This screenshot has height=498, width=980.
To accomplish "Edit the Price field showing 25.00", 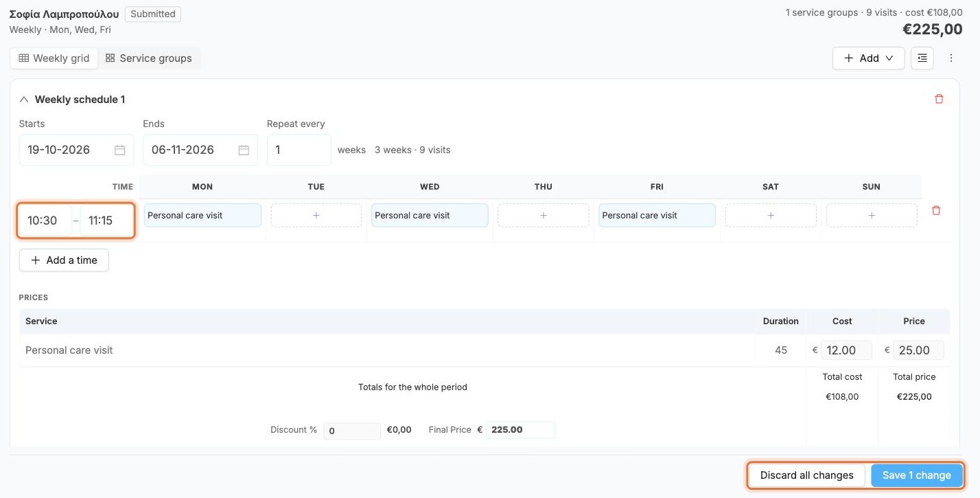I will (918, 350).
